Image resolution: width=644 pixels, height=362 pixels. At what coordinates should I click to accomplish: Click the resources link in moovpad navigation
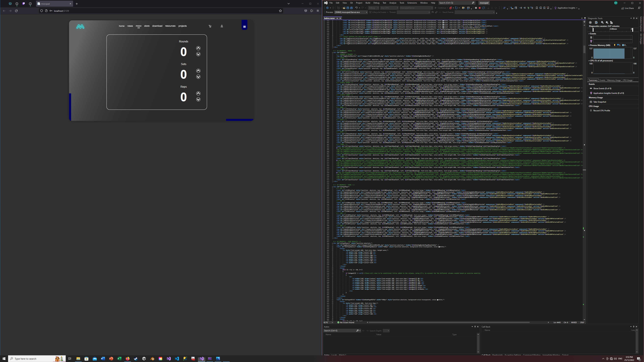tap(170, 26)
